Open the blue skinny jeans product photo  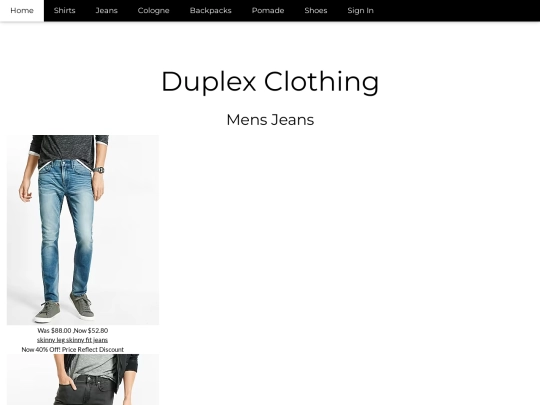pyautogui.click(x=83, y=230)
